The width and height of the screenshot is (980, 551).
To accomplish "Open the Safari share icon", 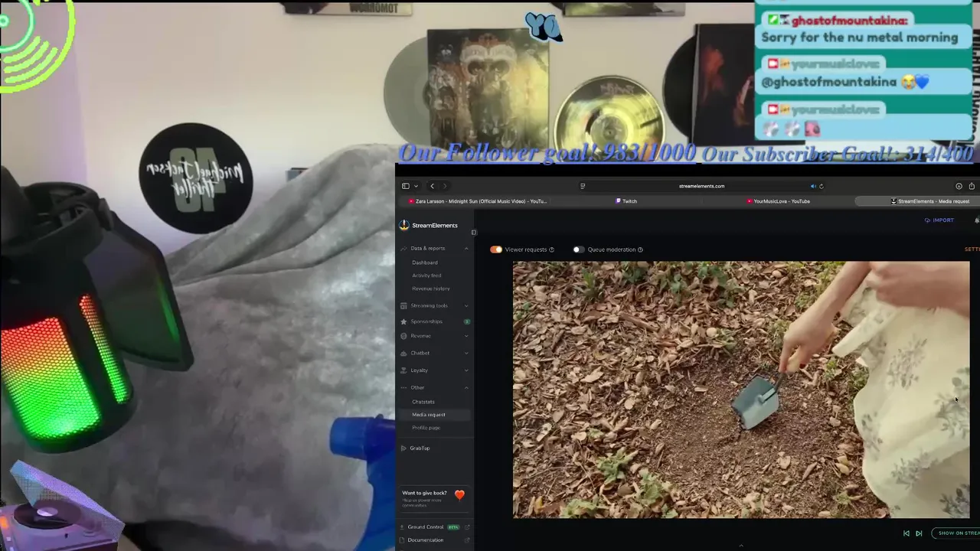I will (x=972, y=186).
